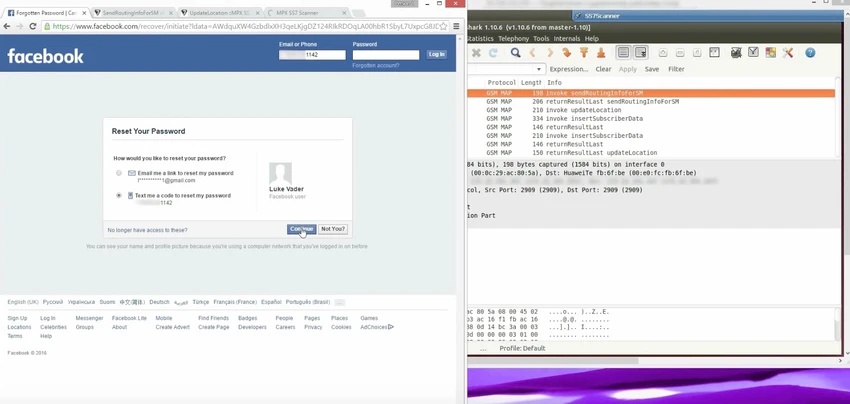Click the Deutsch language link
Viewport: 850px width, 404px height.
(159, 302)
